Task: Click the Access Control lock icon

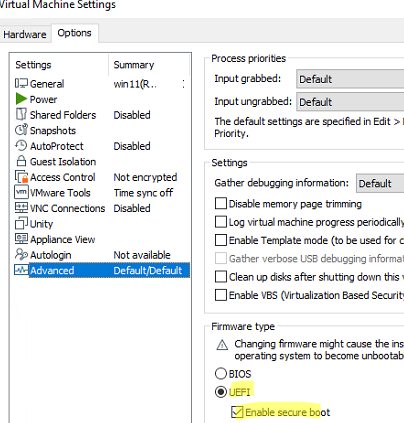Action: coord(21,177)
